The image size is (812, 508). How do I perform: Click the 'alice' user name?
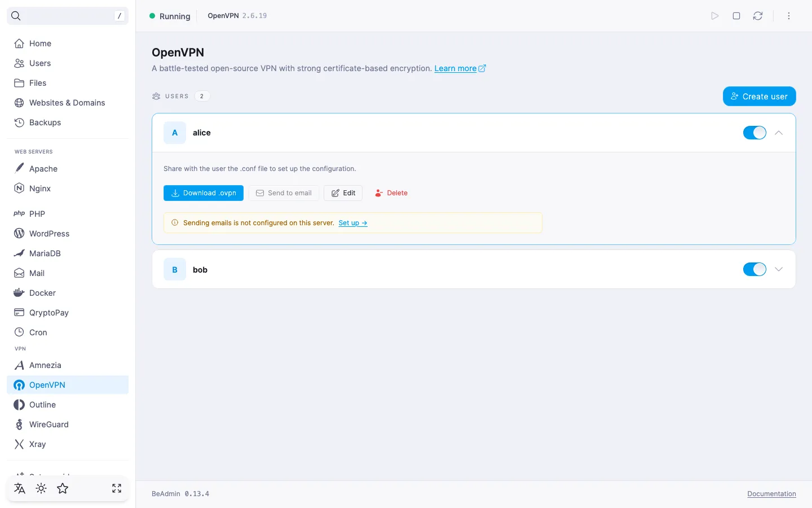[202, 133]
